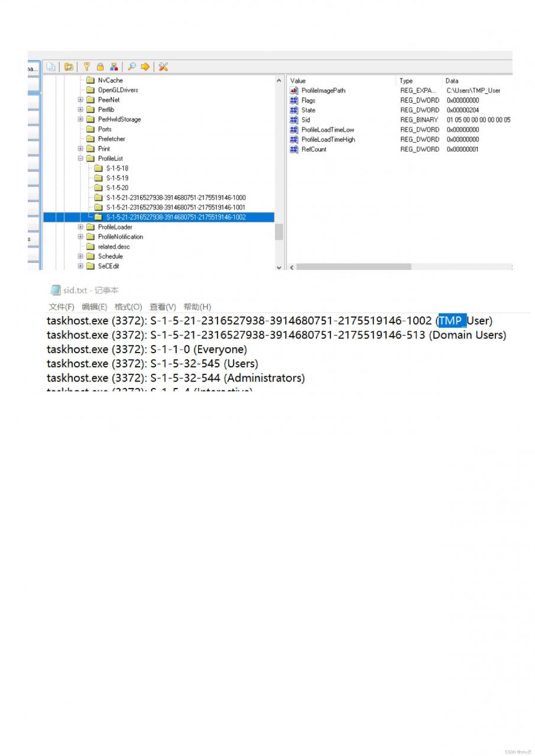Select the S-1-5-18 profile key
Viewport: 535px width, 756px height.
(117, 168)
